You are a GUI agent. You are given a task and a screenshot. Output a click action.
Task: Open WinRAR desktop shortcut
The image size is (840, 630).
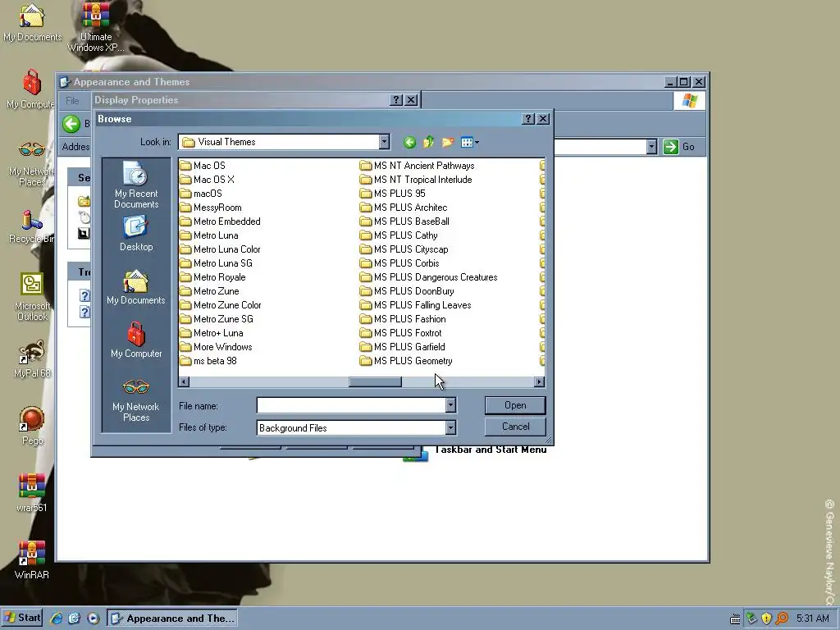point(32,559)
